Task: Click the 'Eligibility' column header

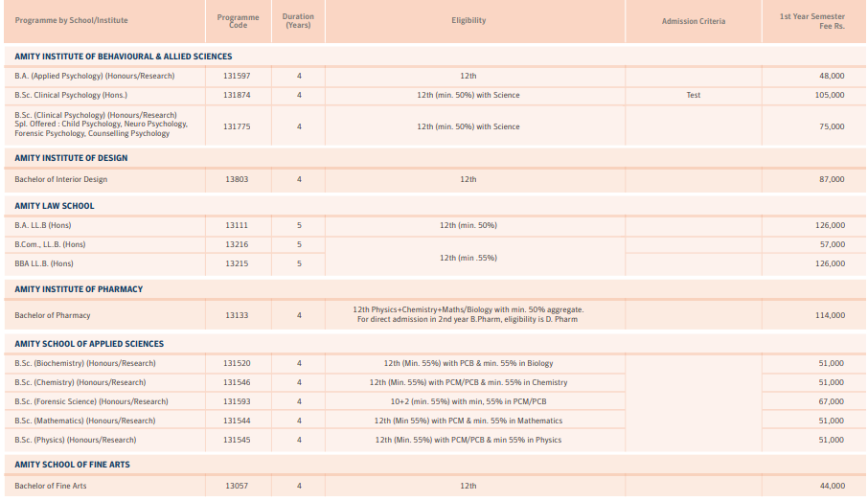Action: pos(468,20)
